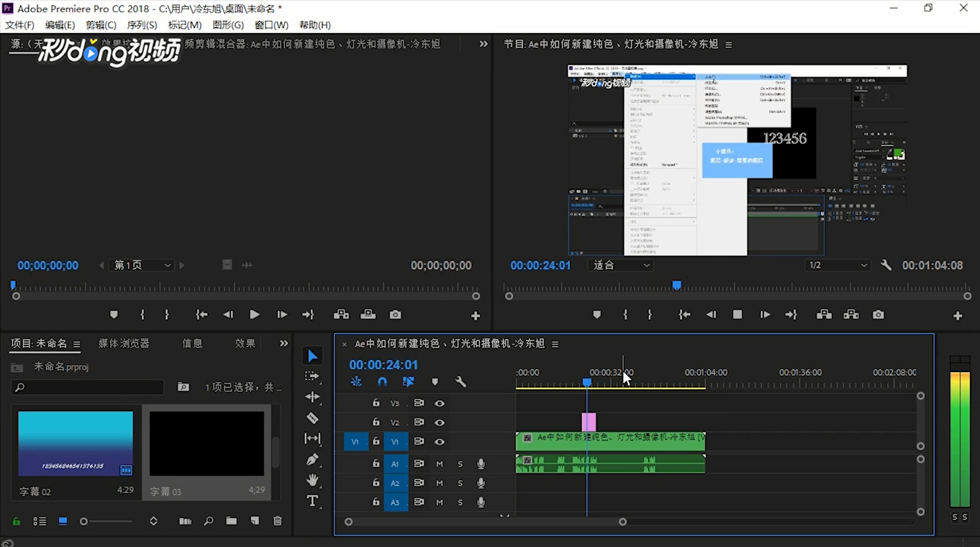The height and width of the screenshot is (547, 980).
Task: Mute audio track A1
Action: (x=440, y=464)
